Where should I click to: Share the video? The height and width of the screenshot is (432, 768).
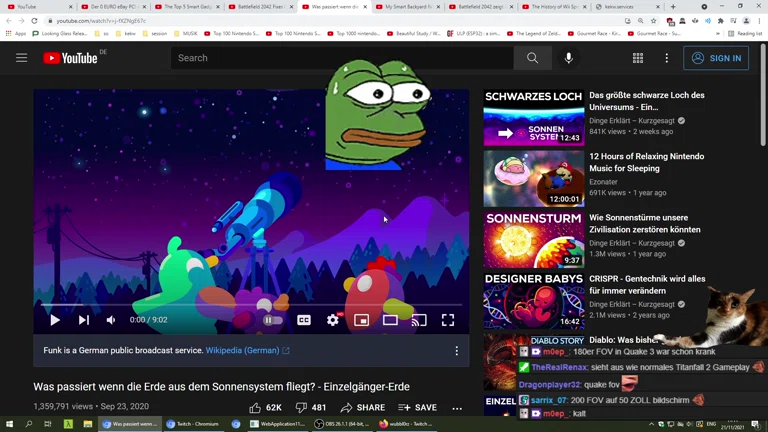pyautogui.click(x=362, y=408)
